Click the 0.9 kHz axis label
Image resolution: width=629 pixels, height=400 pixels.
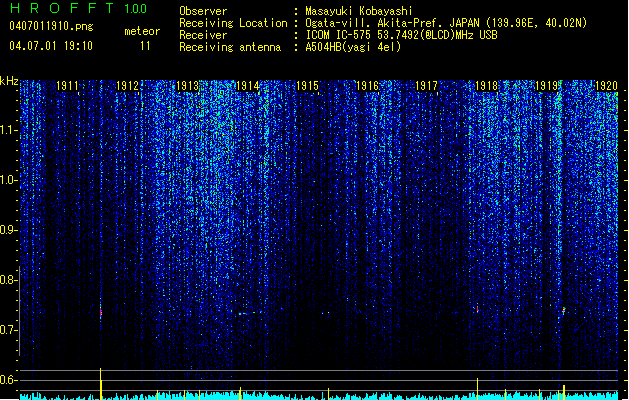point(8,230)
